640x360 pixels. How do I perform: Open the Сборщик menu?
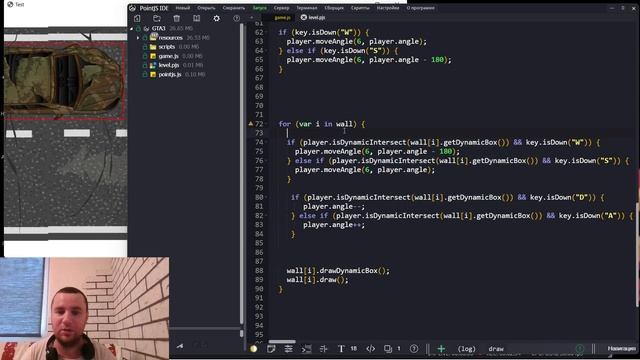tap(334, 8)
